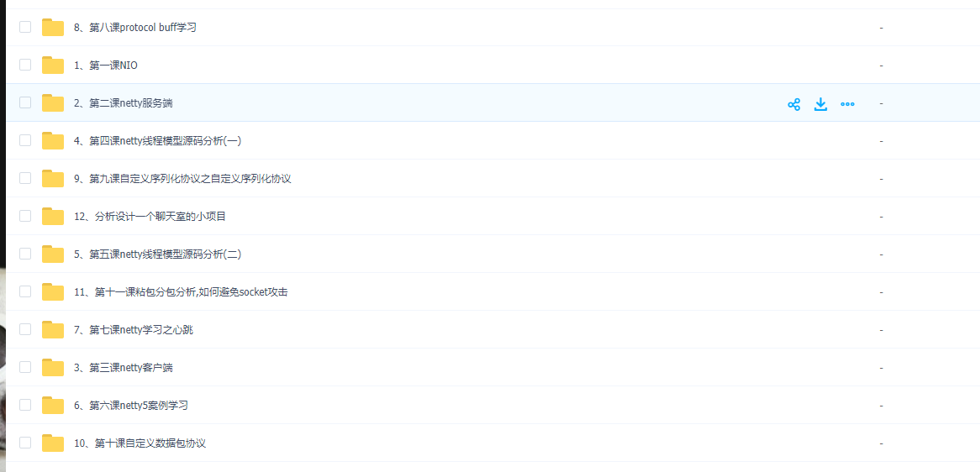Click folder icon of 分析设计一个聊天室的小项目
980x472 pixels.
point(53,216)
